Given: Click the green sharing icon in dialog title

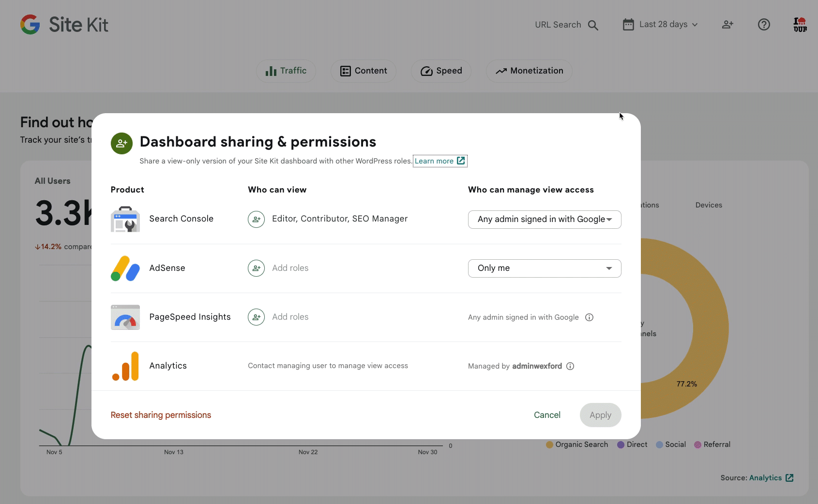Looking at the screenshot, I should click(x=121, y=144).
